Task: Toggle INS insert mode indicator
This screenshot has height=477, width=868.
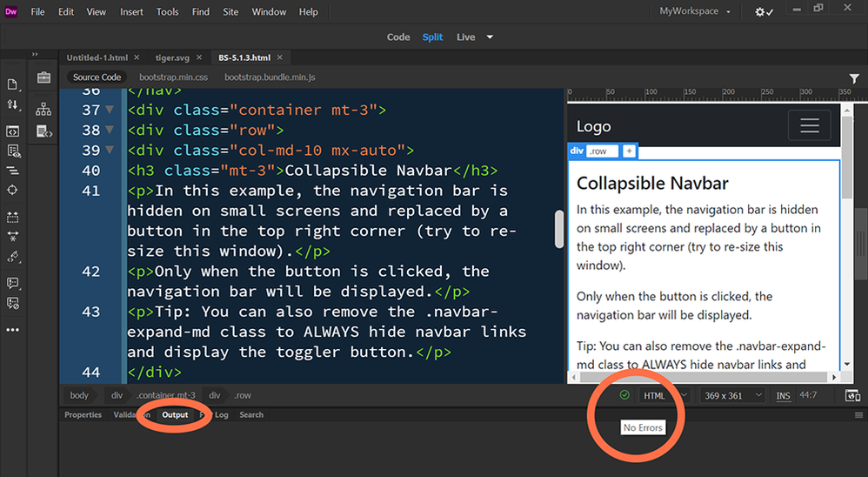Action: click(784, 395)
